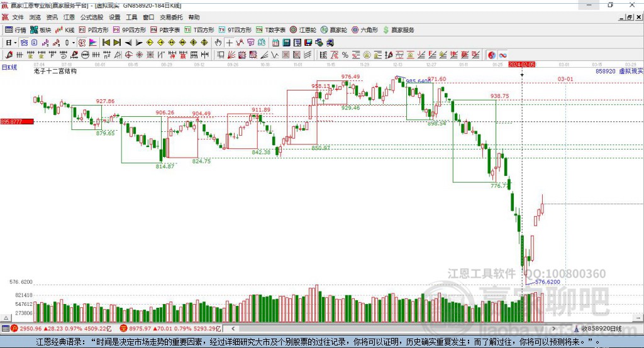Screen dimensions: 644x348
Task: Open the 窗口 menu
Action: point(148,17)
